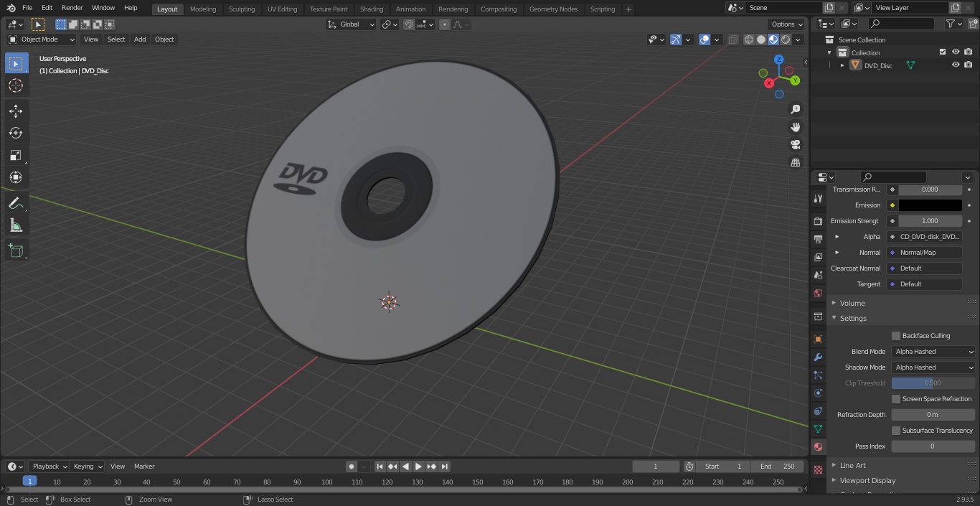The height and width of the screenshot is (506, 980).
Task: Open the Blend Mode dropdown
Action: pos(933,352)
